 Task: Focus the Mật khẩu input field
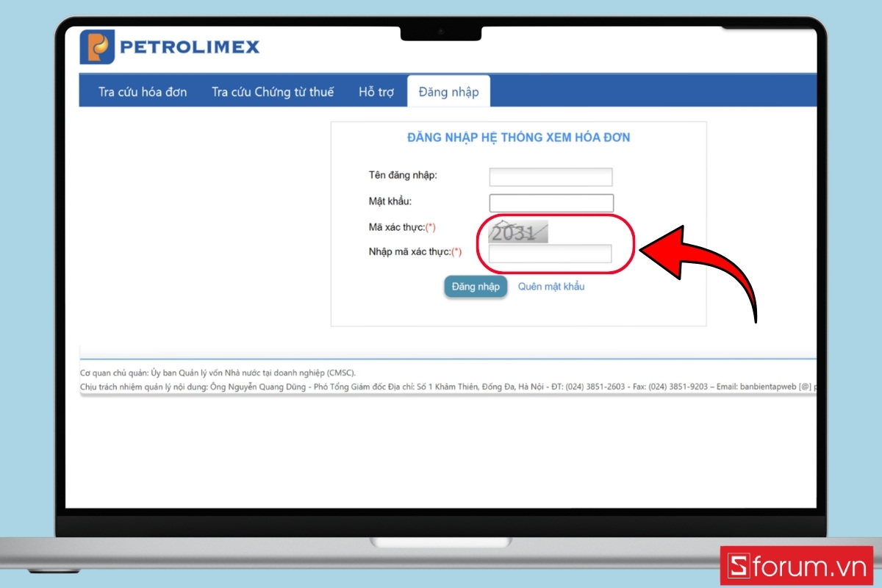pos(551,203)
